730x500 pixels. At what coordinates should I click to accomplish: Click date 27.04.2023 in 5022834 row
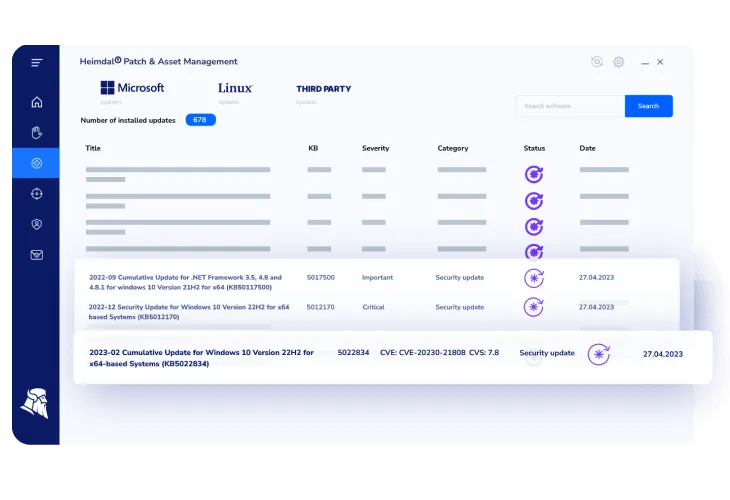click(x=663, y=354)
